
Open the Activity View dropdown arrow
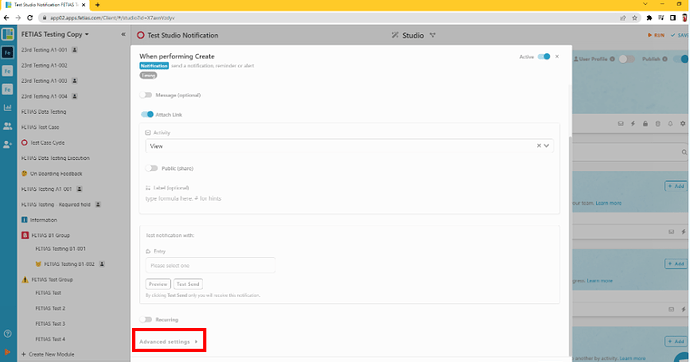[546, 146]
